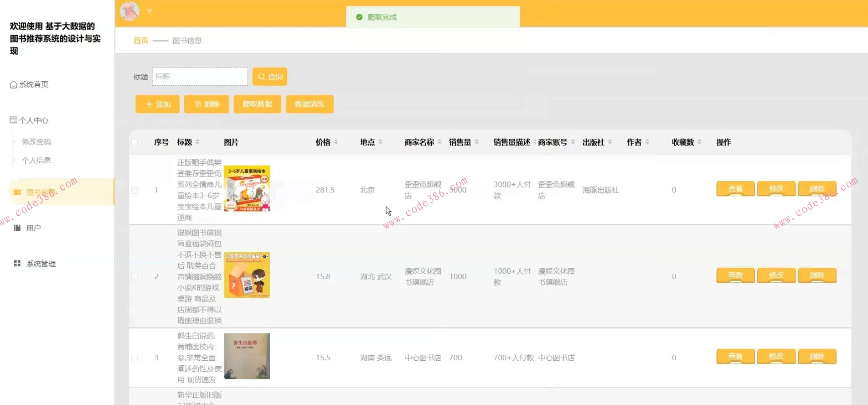Screen dimensions: 868x405
Task: Click the 查询 search button
Action: click(x=270, y=77)
